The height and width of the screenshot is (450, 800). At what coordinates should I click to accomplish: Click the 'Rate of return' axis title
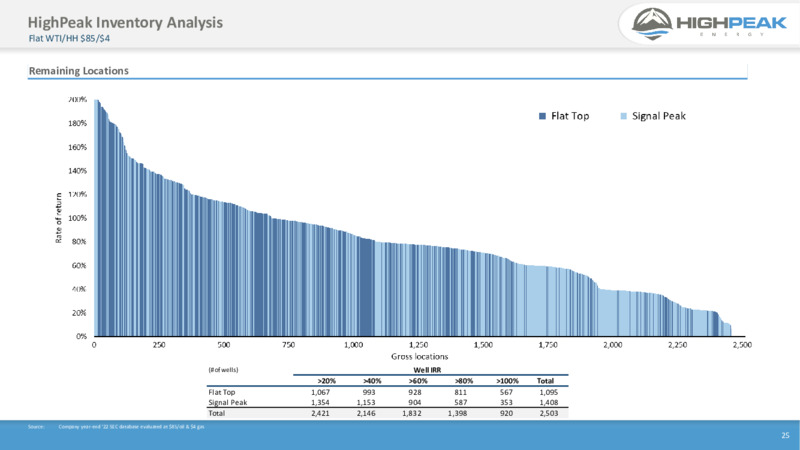tap(59, 218)
